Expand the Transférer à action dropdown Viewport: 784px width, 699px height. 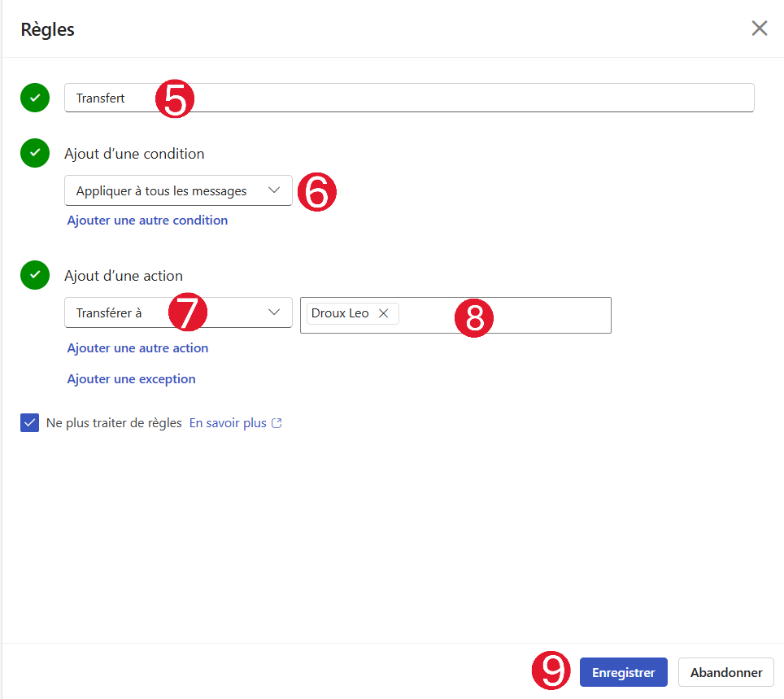click(178, 312)
